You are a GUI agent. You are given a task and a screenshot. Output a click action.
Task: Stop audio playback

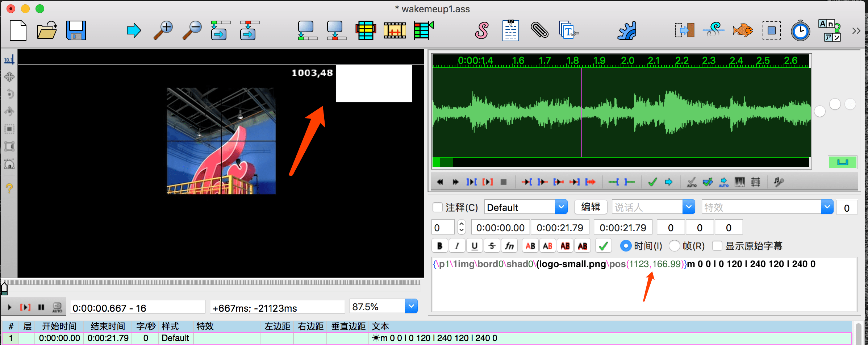point(504,182)
